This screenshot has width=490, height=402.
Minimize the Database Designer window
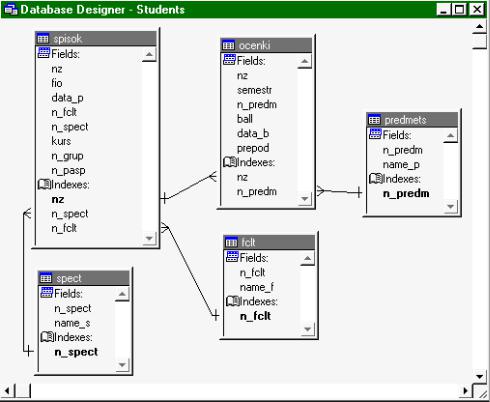tap(444, 9)
